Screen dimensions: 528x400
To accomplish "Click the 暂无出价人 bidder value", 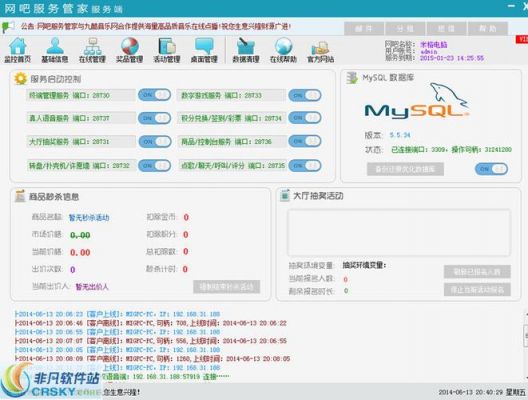I will click(92, 287).
